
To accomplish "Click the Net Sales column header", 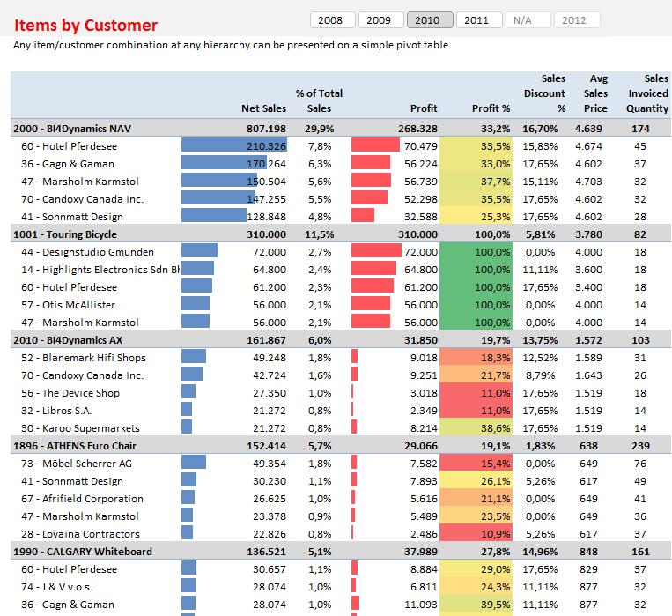I will tap(263, 108).
